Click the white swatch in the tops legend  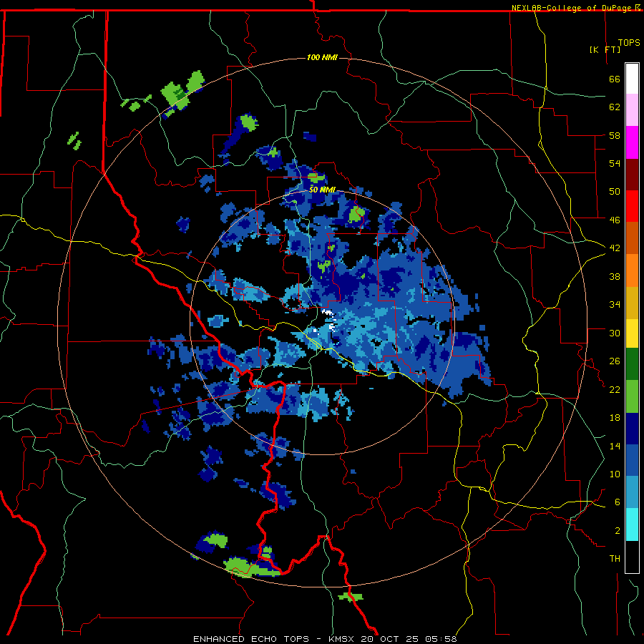pos(632,79)
